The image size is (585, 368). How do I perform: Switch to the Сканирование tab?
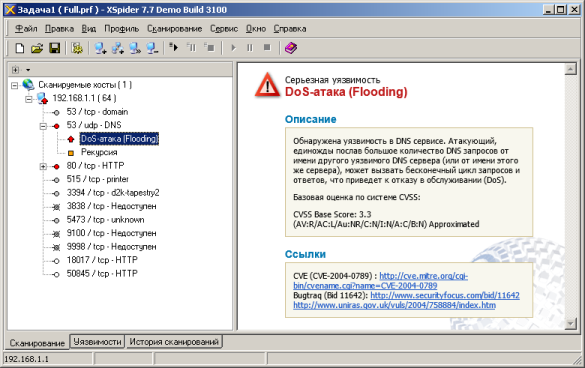coord(37,343)
